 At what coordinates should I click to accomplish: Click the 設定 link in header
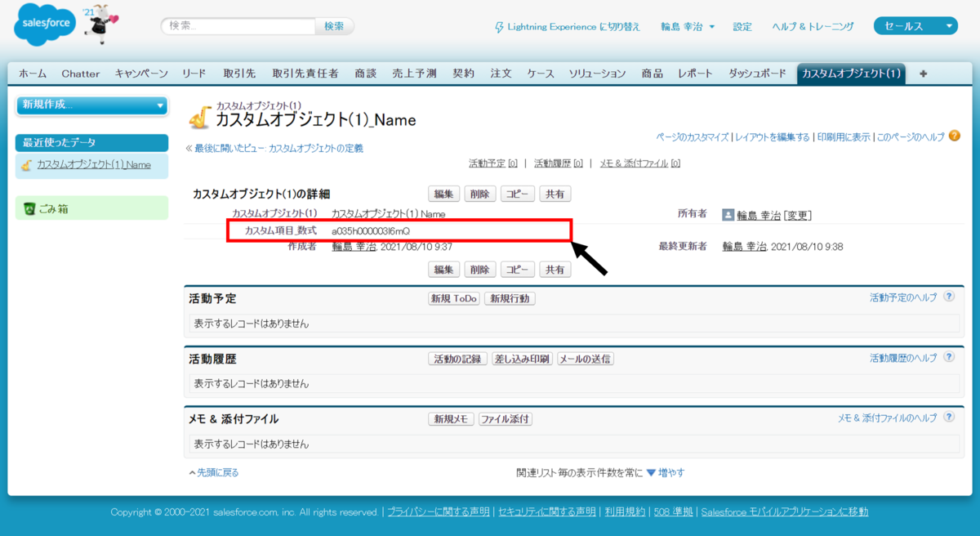pos(742,27)
